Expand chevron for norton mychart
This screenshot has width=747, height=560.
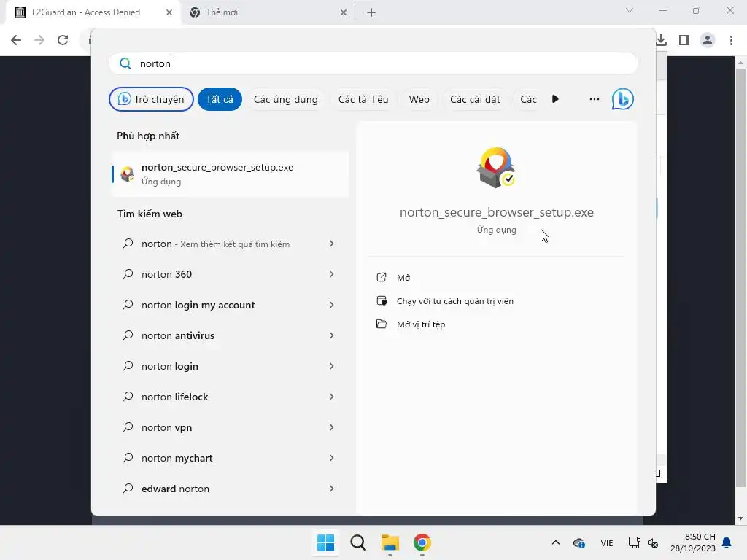point(332,458)
